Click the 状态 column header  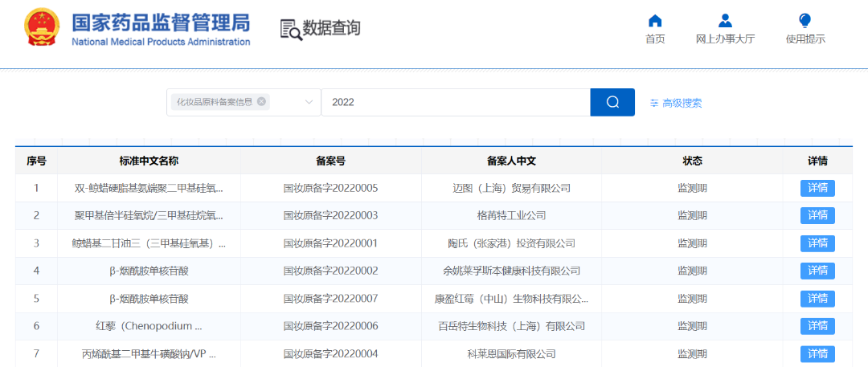point(692,161)
